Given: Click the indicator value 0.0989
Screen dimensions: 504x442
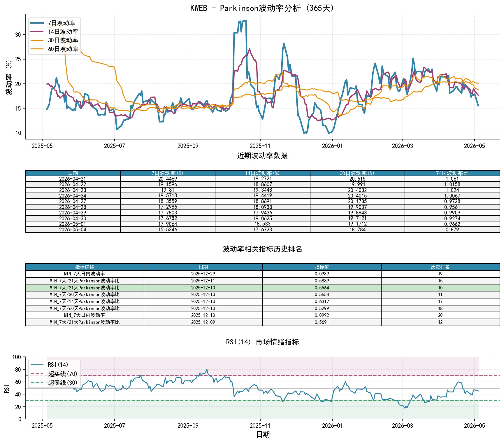Looking at the screenshot, I should click(322, 274).
